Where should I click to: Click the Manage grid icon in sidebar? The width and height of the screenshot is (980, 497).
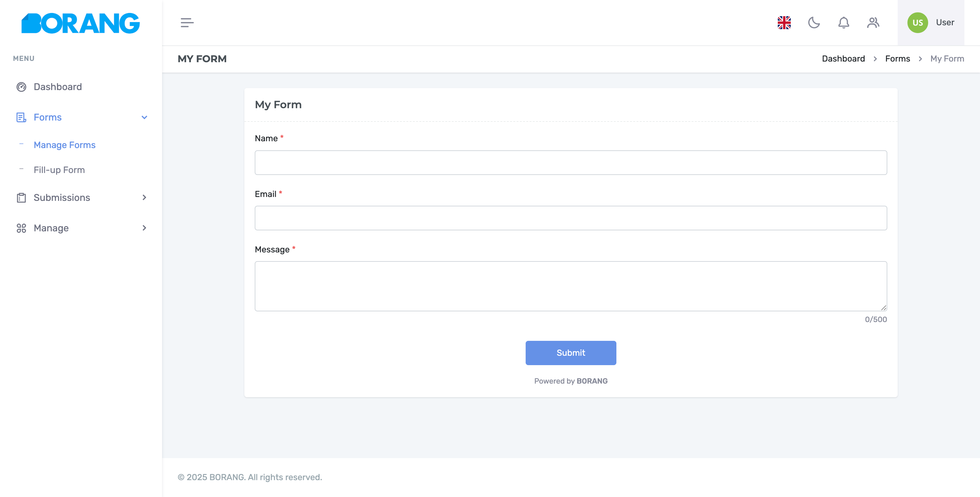[21, 228]
